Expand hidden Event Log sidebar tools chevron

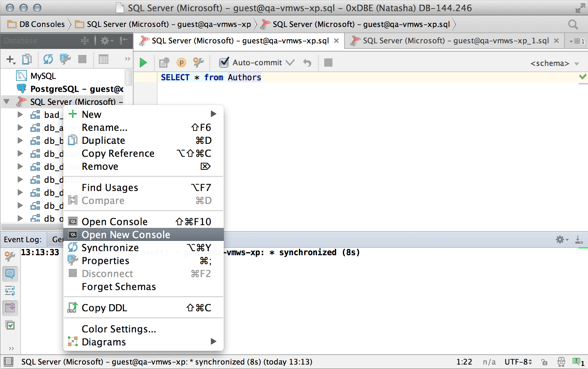tap(11, 348)
